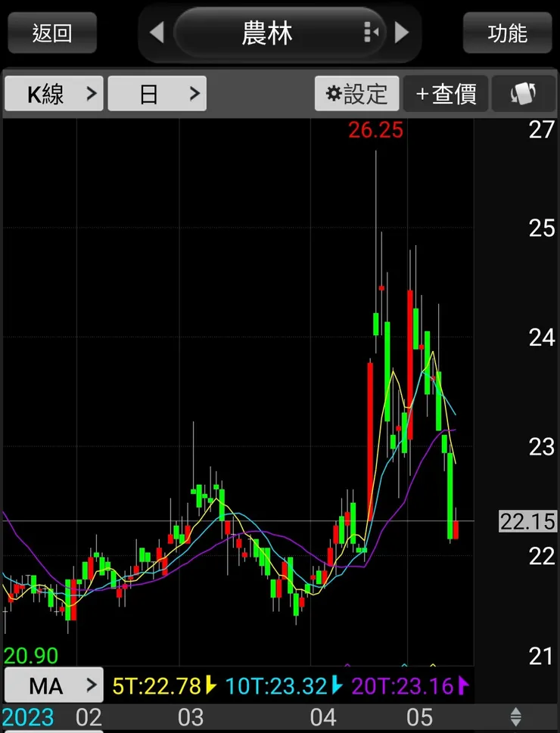Select the 03 month marker on timeline

(191, 717)
